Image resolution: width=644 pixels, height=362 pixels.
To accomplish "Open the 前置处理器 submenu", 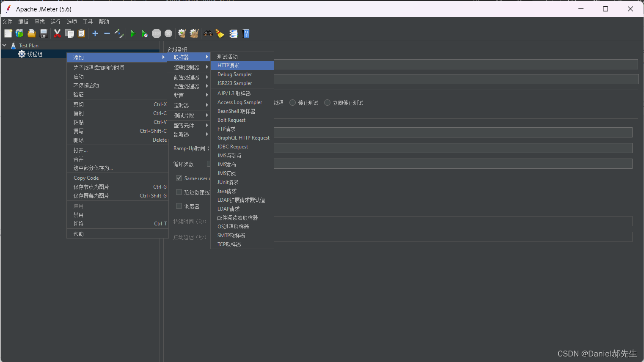I will click(x=189, y=77).
